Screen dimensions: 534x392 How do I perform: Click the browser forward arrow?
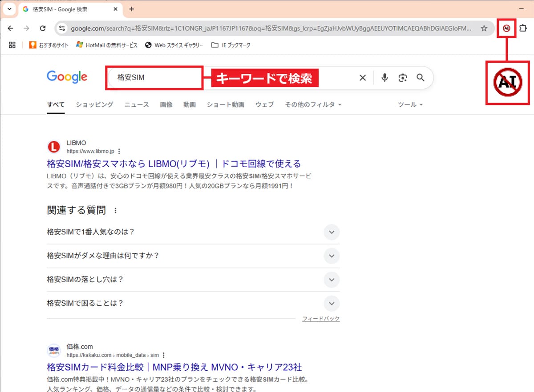pyautogui.click(x=27, y=28)
